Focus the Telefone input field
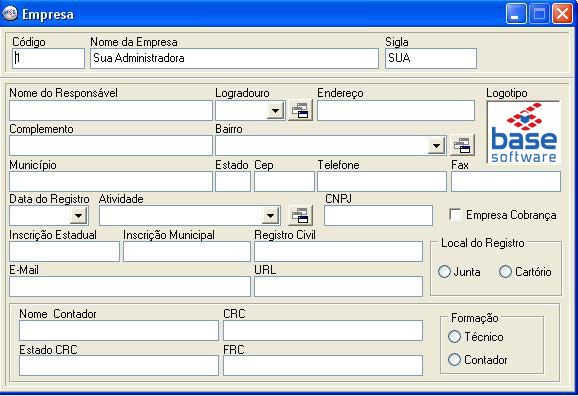 pyautogui.click(x=382, y=181)
